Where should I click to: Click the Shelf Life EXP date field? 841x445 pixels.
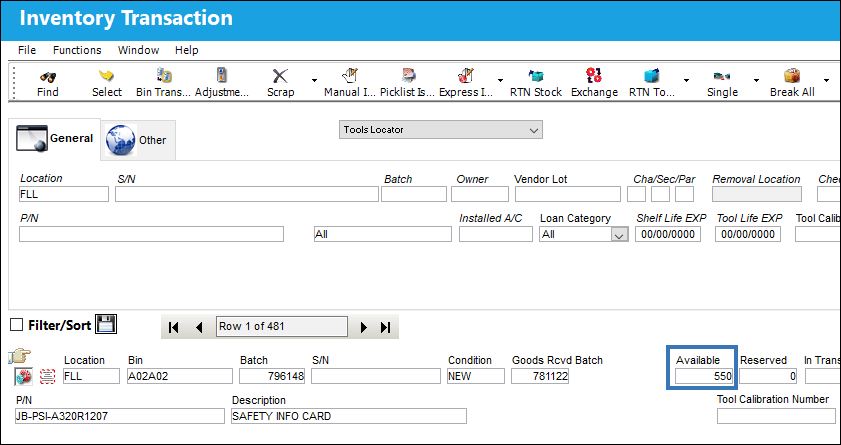click(x=668, y=234)
